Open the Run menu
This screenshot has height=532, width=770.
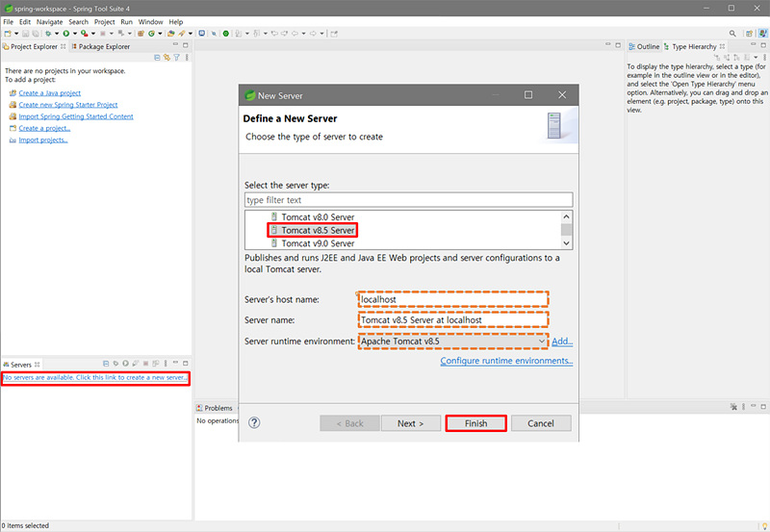click(127, 21)
